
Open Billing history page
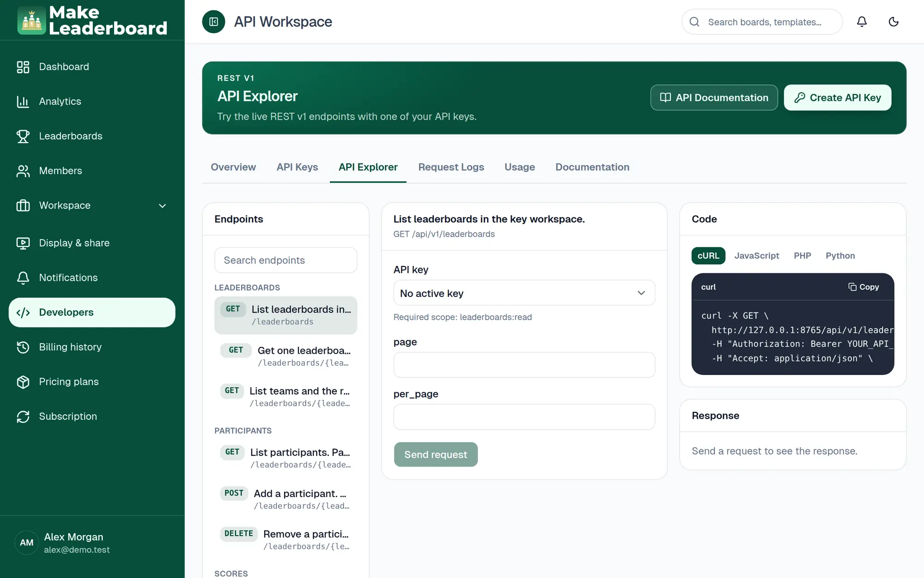(x=92, y=347)
